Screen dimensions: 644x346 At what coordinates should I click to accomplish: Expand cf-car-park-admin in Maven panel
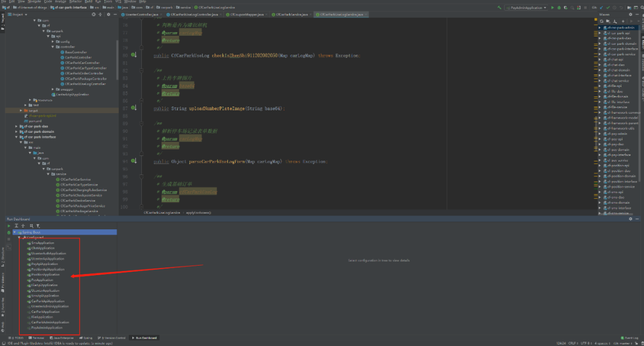pos(600,27)
